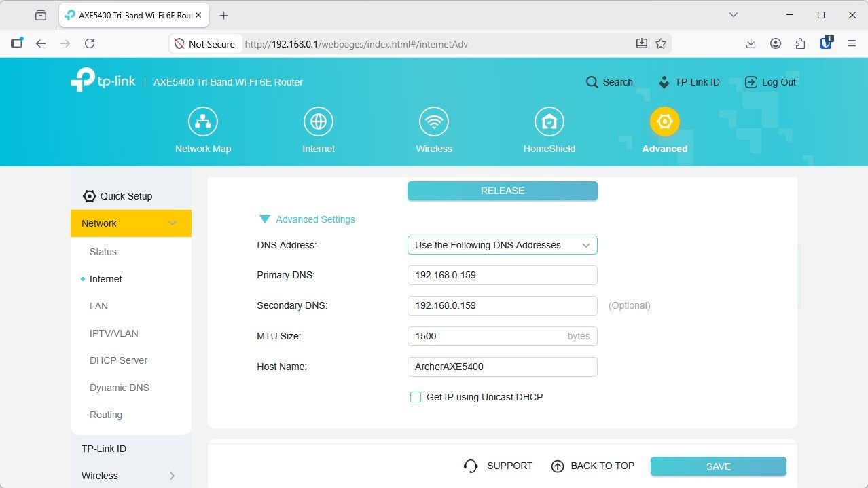Click the SUPPORT link text
Screen dimensions: 868x488
pos(509,466)
